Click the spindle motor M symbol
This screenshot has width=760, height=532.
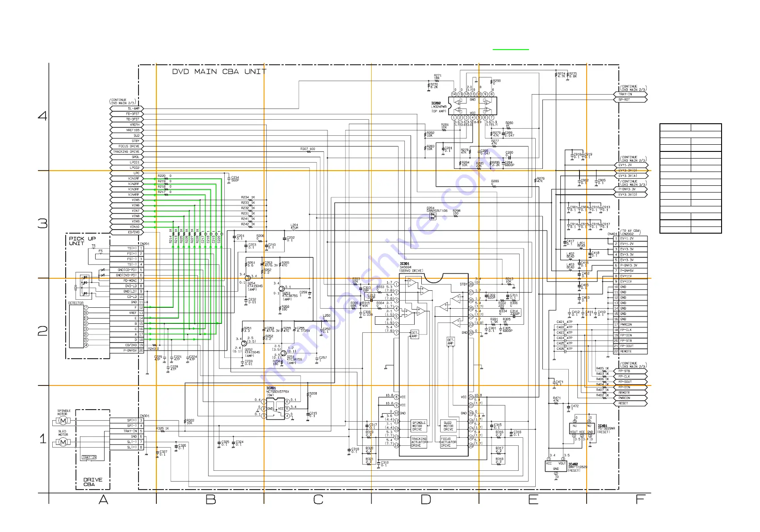coord(63,421)
